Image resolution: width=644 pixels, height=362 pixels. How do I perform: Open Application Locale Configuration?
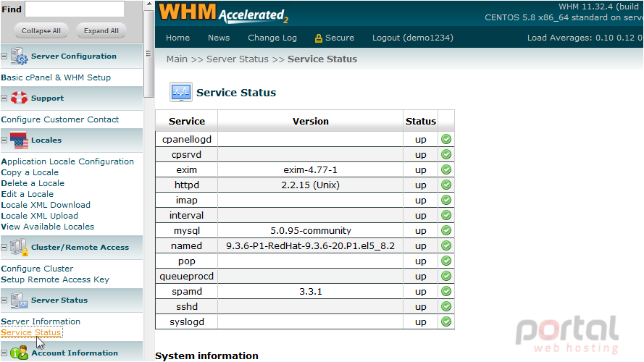[67, 161]
